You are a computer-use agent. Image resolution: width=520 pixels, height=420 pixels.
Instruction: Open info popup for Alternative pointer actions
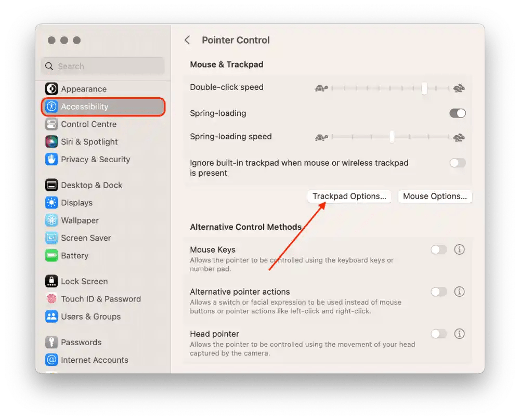(x=459, y=292)
